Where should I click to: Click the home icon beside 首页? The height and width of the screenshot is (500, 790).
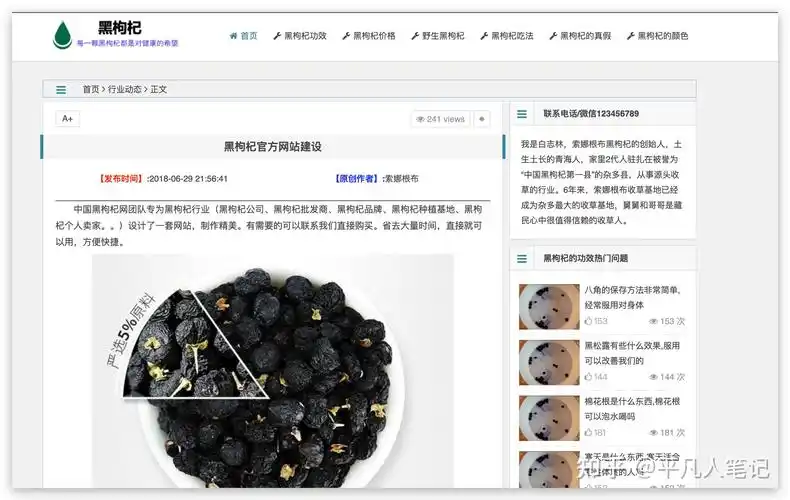click(233, 36)
